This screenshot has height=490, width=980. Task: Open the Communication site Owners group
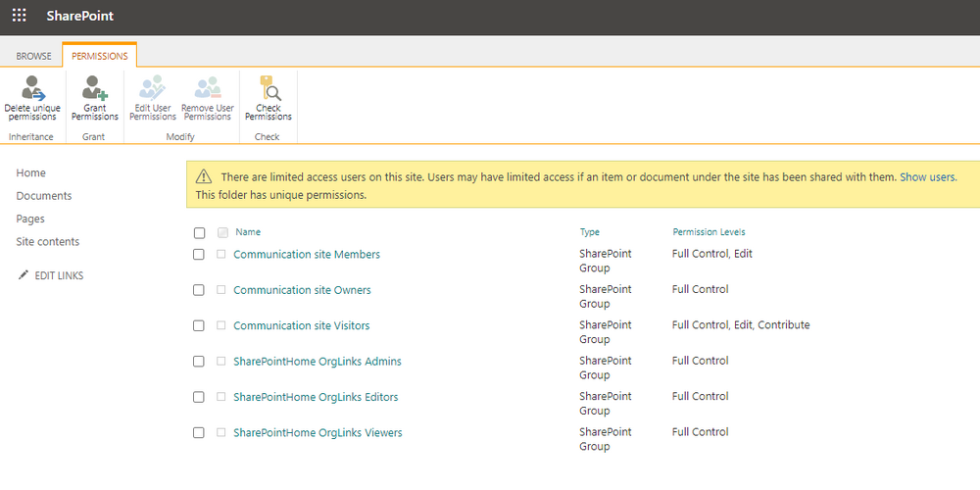pos(302,290)
